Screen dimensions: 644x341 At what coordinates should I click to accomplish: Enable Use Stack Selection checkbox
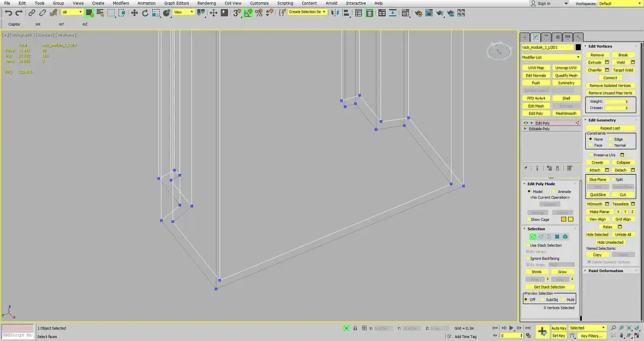pyautogui.click(x=528, y=245)
